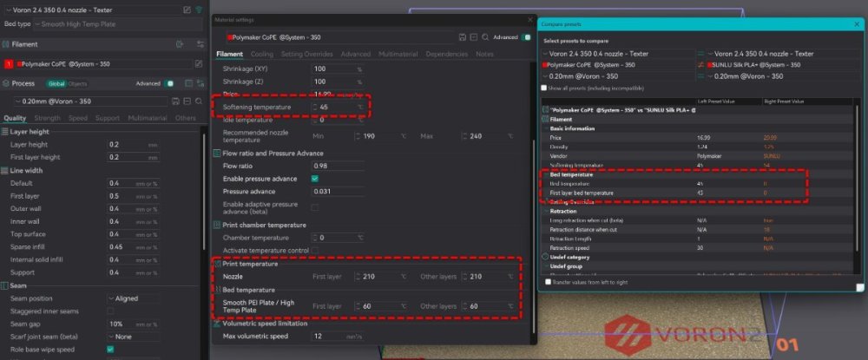
Task: Close the Material settings dialog
Action: [x=529, y=20]
